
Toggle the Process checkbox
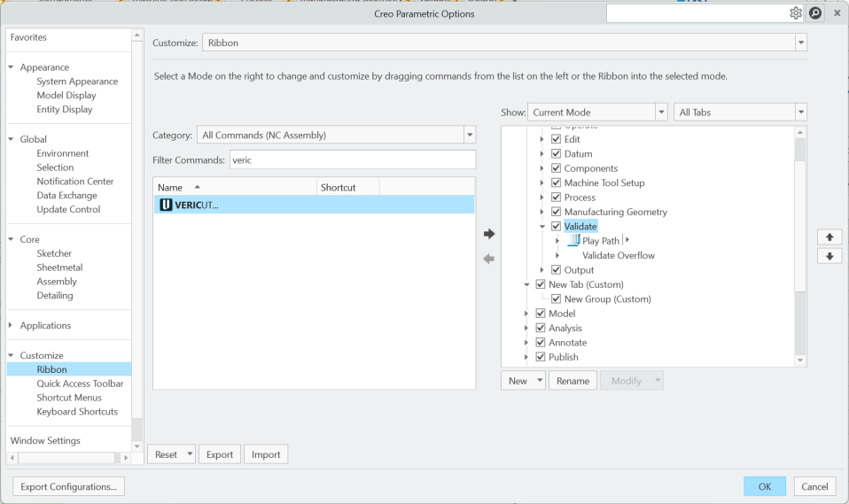pos(556,197)
